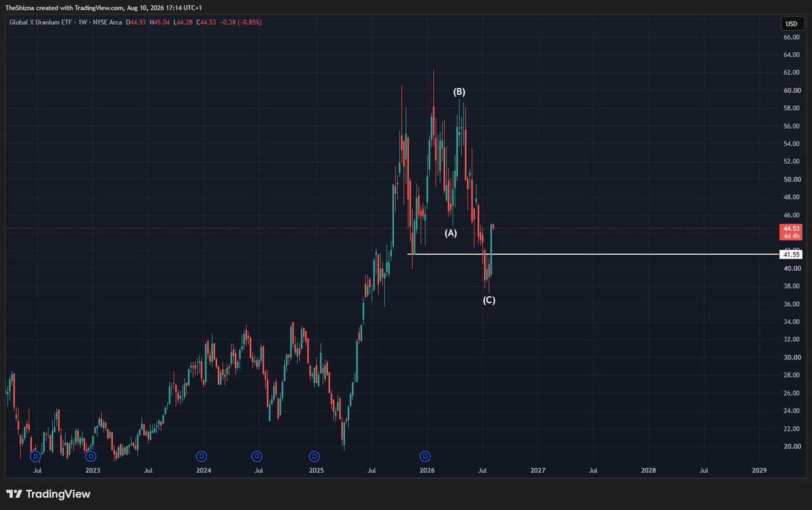The width and height of the screenshot is (812, 510).
Task: Click the 20.00 price scale label
Action: [791, 446]
